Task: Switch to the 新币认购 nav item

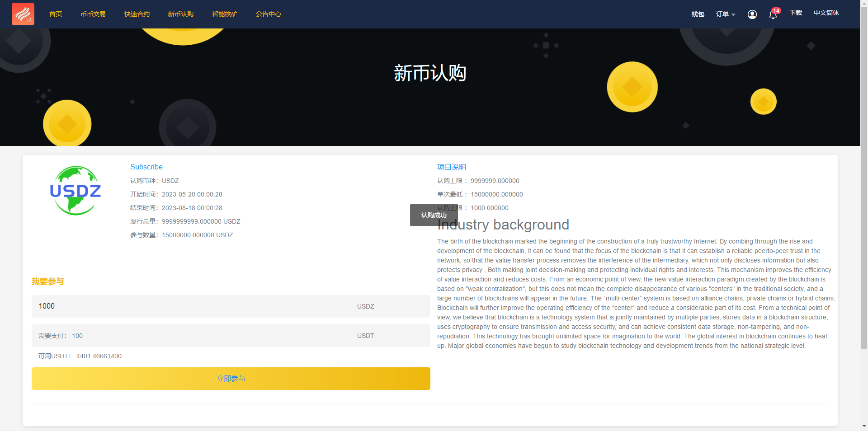Action: (x=181, y=14)
